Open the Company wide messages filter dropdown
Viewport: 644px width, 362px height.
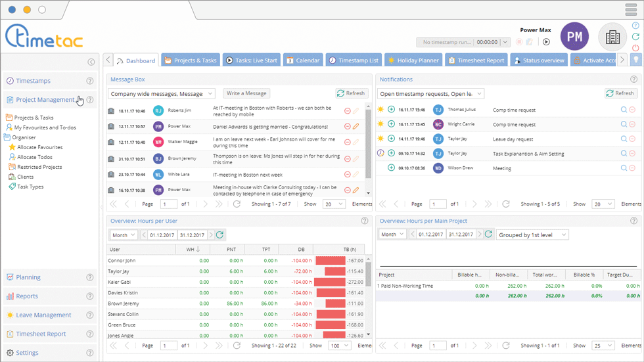(161, 94)
